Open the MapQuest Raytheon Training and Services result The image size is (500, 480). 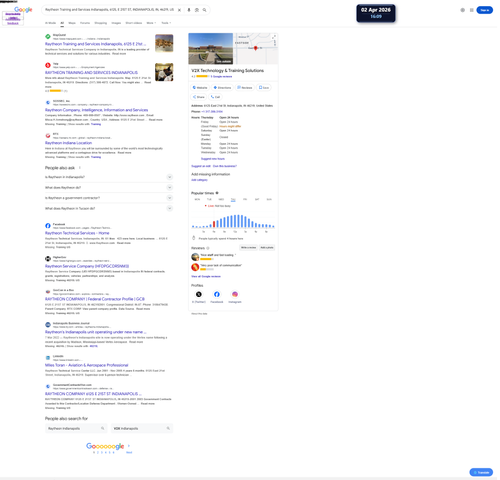95,44
